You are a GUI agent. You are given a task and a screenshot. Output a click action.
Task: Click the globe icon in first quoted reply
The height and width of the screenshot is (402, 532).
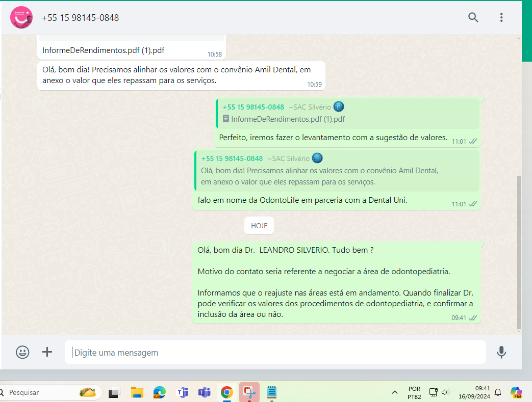pos(339,107)
